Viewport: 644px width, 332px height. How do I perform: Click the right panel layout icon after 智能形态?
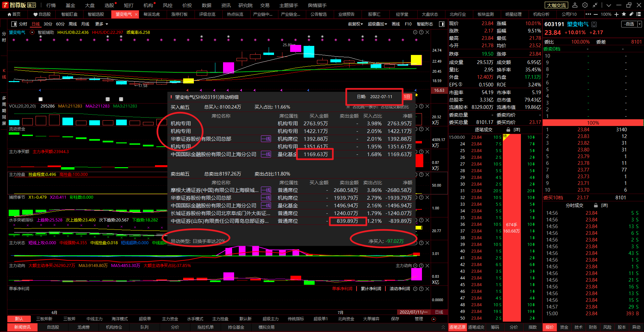coord(442,24)
